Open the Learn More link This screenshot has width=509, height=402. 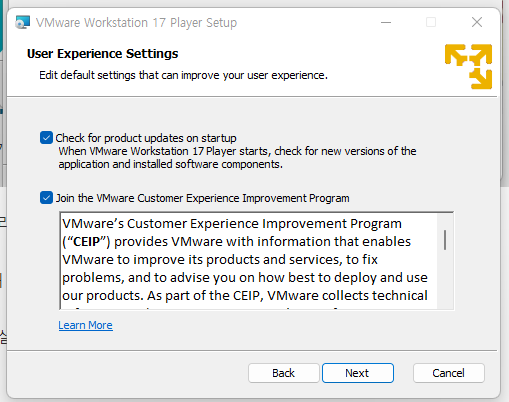pyautogui.click(x=85, y=325)
